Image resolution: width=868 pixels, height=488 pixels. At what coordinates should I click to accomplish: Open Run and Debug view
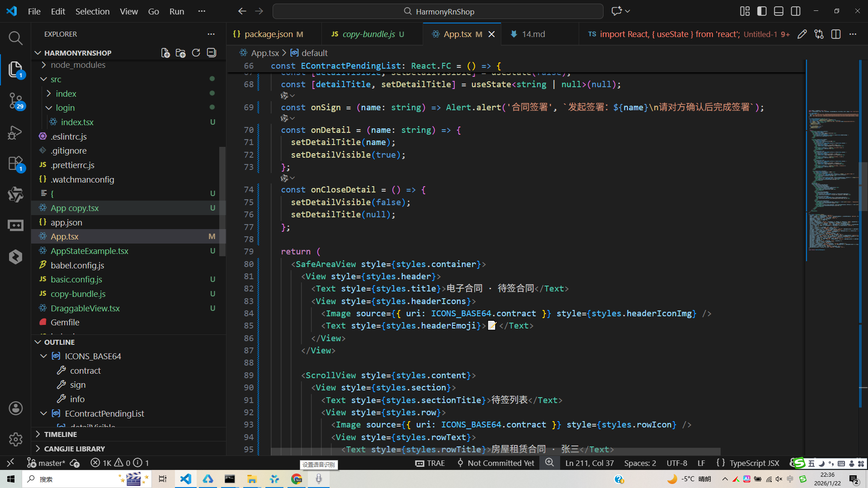click(15, 132)
